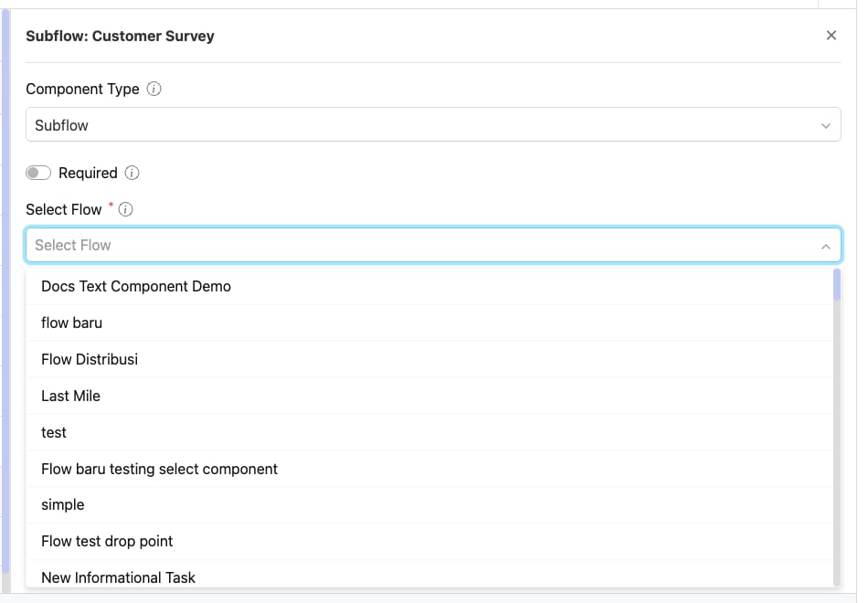Close the Subflow: Customer Survey panel
Image resolution: width=868 pixels, height=603 pixels.
click(831, 36)
